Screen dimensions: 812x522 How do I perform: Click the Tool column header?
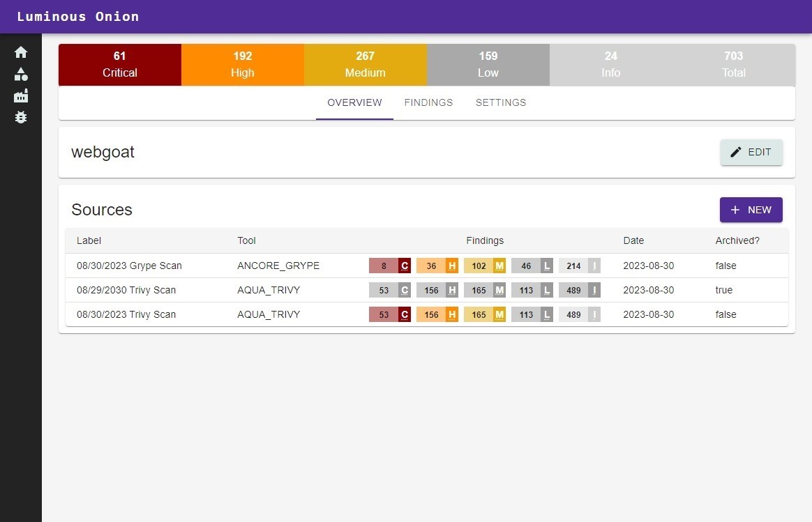pos(246,240)
